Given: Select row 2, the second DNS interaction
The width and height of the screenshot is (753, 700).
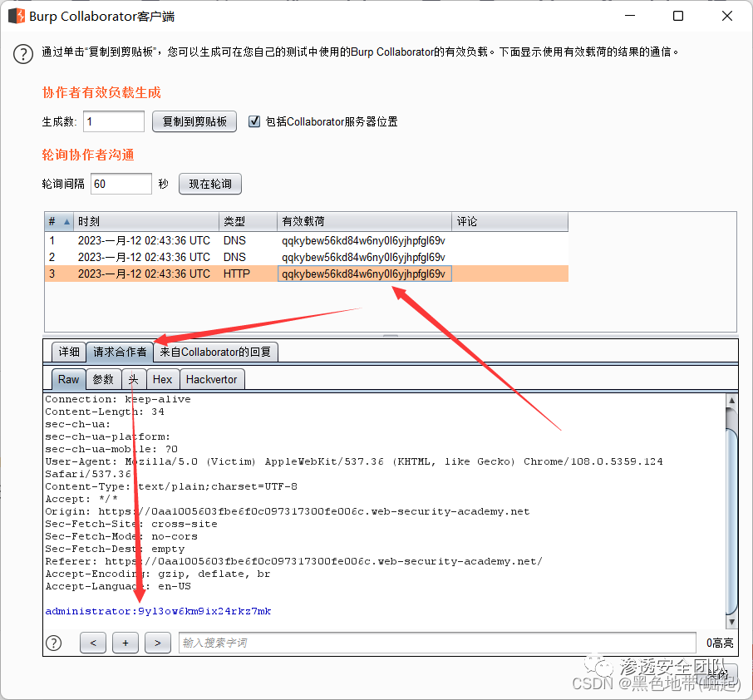Looking at the screenshot, I should pos(307,257).
